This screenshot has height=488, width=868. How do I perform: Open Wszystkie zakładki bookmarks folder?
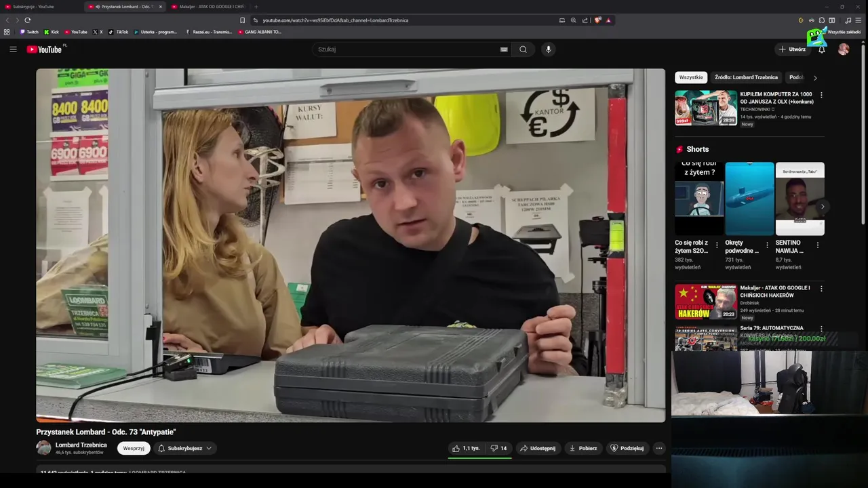coord(841,32)
